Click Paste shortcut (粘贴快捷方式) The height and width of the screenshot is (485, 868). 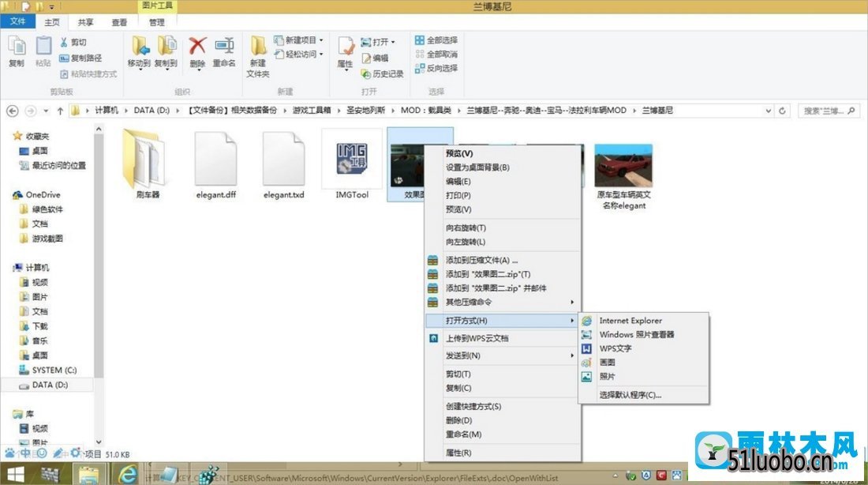pos(88,73)
